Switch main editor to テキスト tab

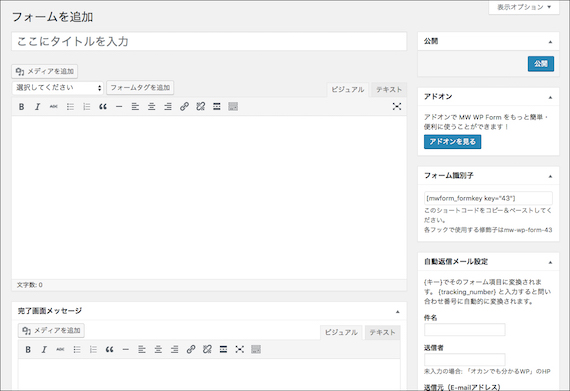tap(389, 90)
